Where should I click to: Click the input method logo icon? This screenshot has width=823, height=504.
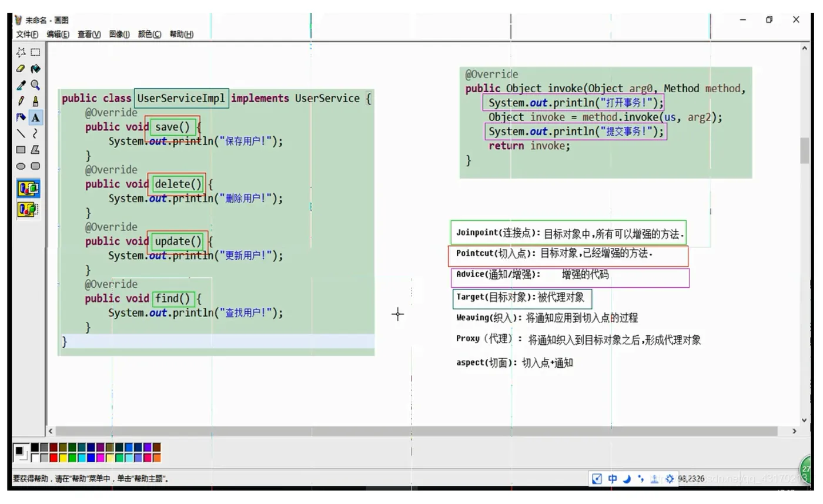point(597,479)
